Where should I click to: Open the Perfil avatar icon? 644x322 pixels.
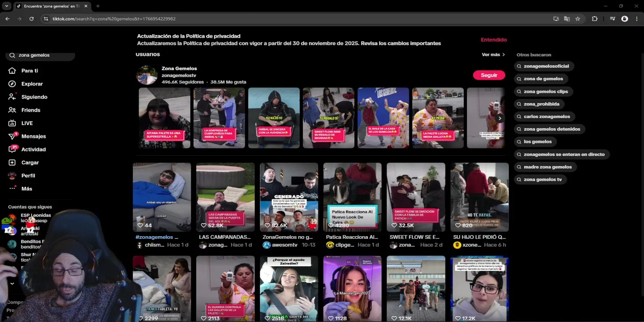(x=12, y=175)
